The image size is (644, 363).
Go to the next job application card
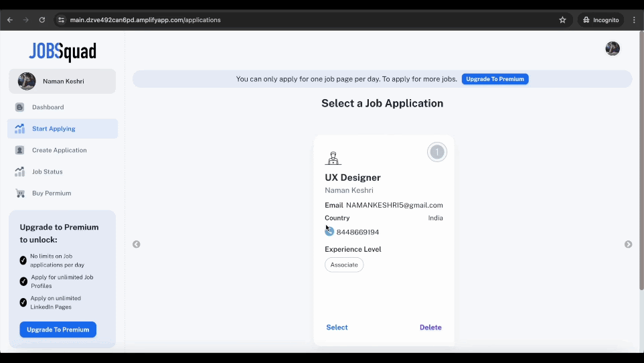pos(628,244)
